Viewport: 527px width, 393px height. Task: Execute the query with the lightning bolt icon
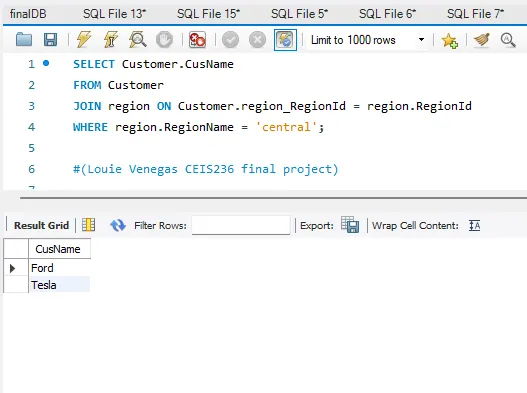coord(83,40)
